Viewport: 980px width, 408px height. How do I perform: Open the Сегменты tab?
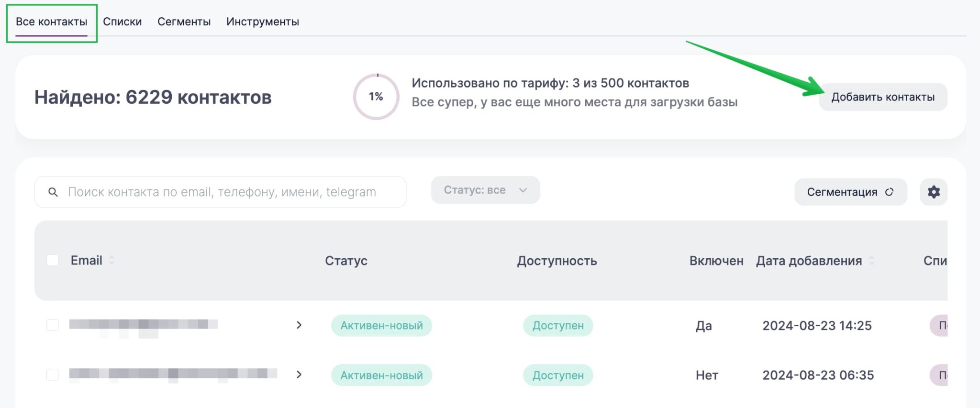184,22
